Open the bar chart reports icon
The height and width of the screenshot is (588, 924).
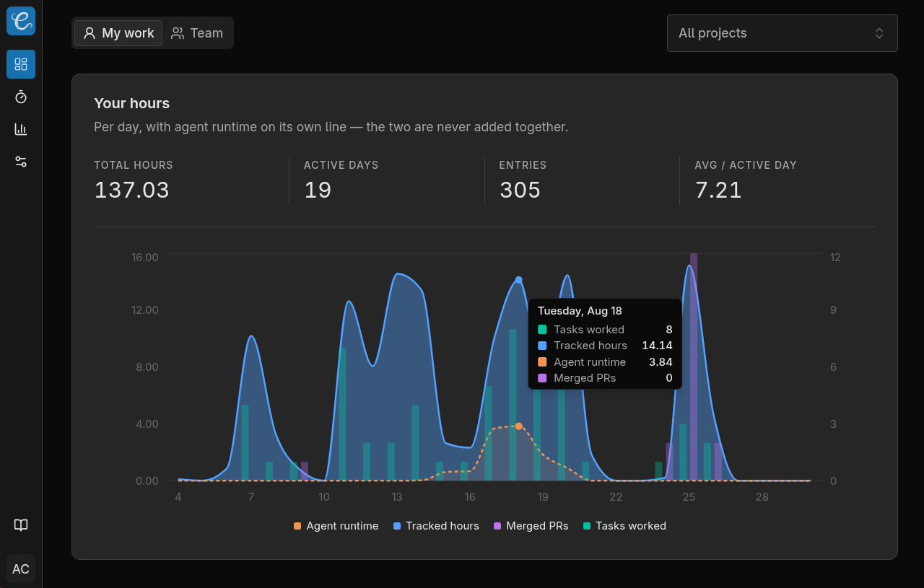pyautogui.click(x=21, y=129)
